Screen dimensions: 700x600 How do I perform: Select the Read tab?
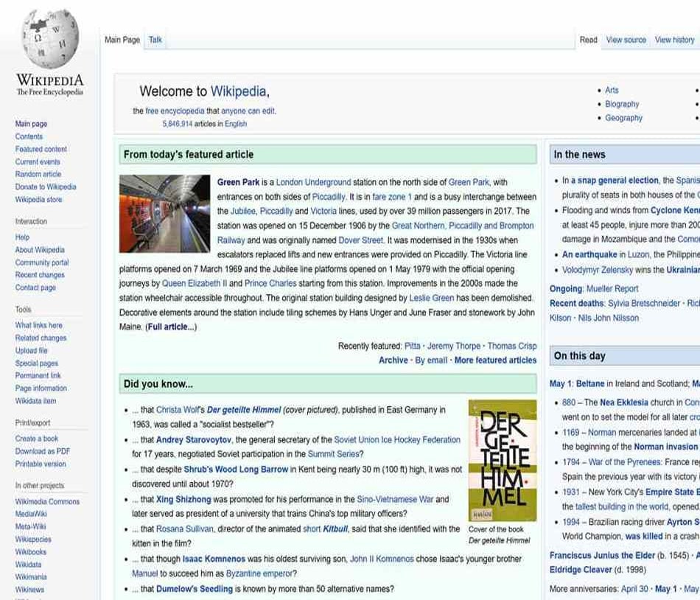(x=588, y=40)
